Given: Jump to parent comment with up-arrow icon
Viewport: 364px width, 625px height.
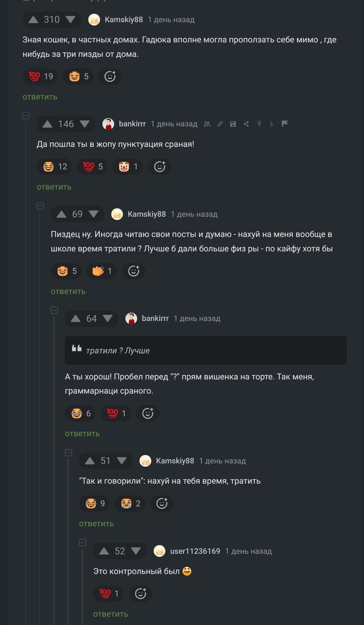Looking at the screenshot, I should (259, 124).
